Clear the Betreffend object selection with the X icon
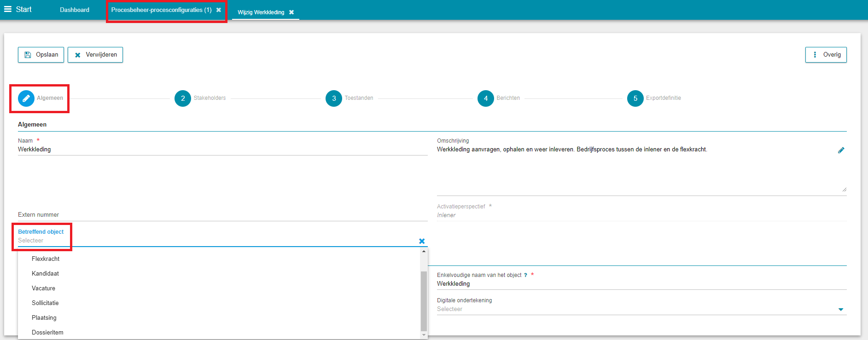868x340 pixels. (422, 241)
